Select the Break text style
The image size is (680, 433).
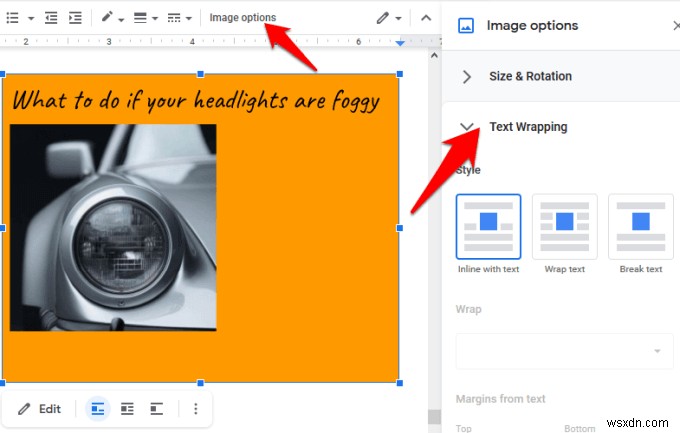click(641, 226)
